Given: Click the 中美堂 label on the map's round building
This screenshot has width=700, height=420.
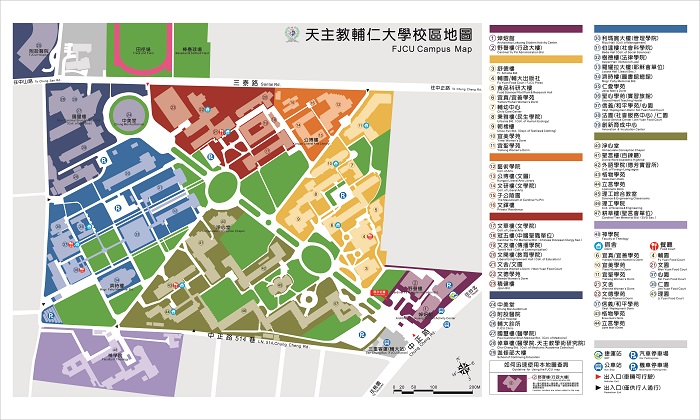Looking at the screenshot, I should [x=129, y=121].
